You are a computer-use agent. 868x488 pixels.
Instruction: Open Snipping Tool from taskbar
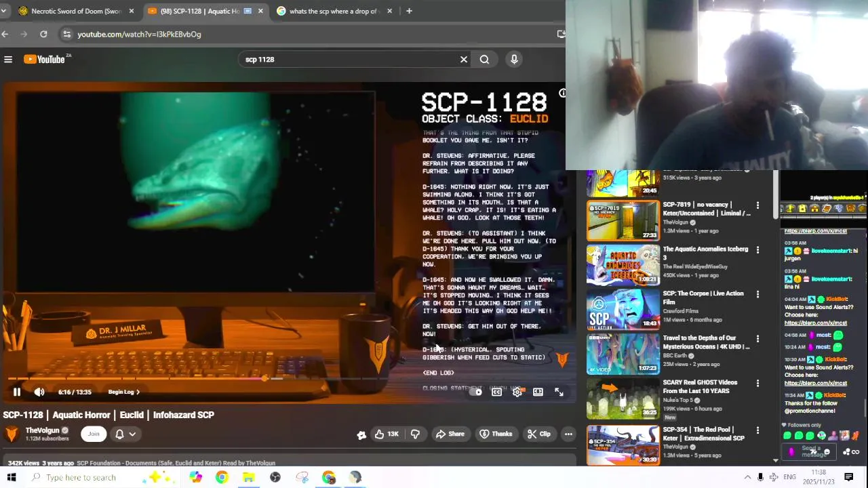click(302, 477)
